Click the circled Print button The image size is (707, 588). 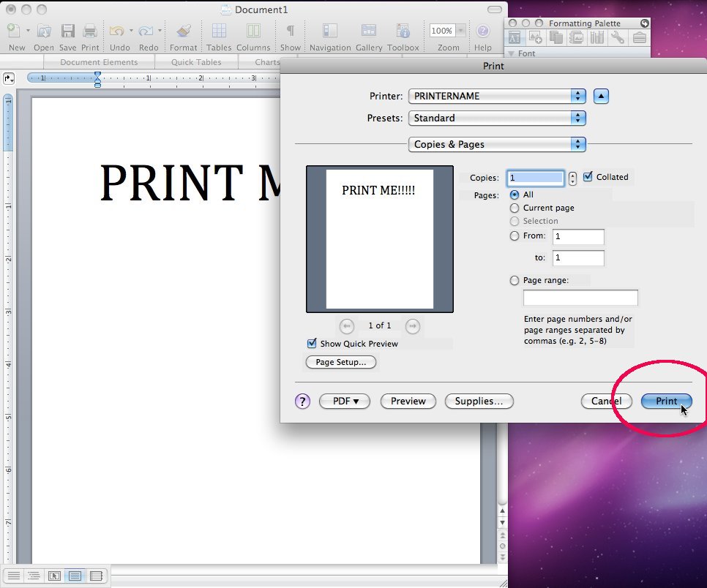(665, 401)
